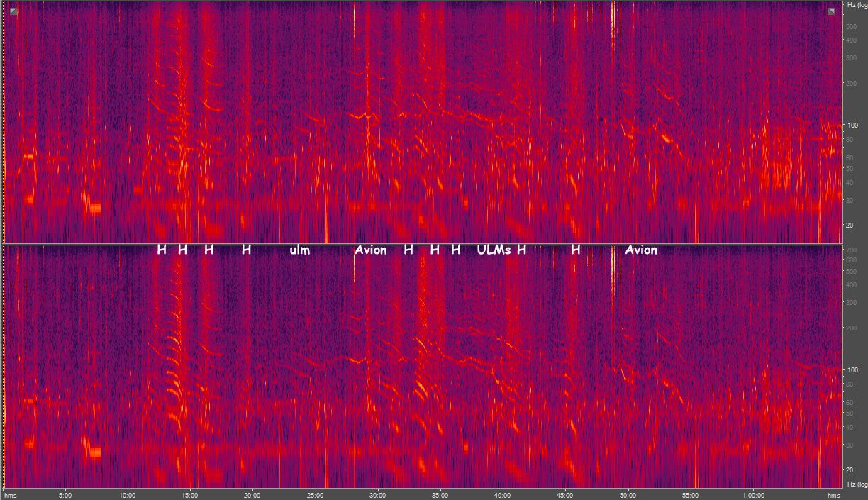Click the 700 Hz mark on lower frequency axis
Screen dimensions: 868x500
coord(852,251)
